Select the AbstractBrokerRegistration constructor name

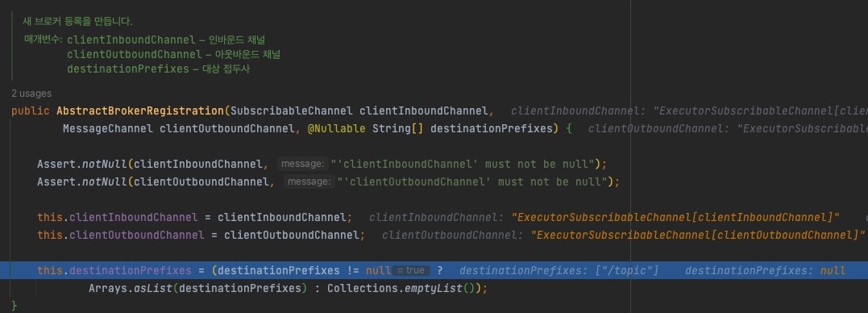coord(140,111)
